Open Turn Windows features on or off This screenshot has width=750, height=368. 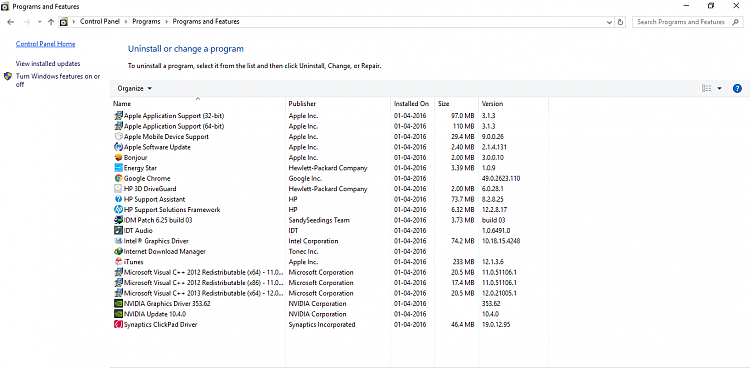coord(58,80)
